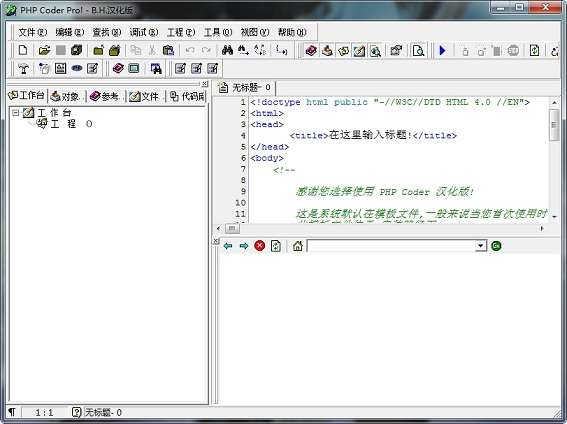The image size is (567, 424).
Task: Navigate back with the left arrow icon
Action: [x=228, y=246]
